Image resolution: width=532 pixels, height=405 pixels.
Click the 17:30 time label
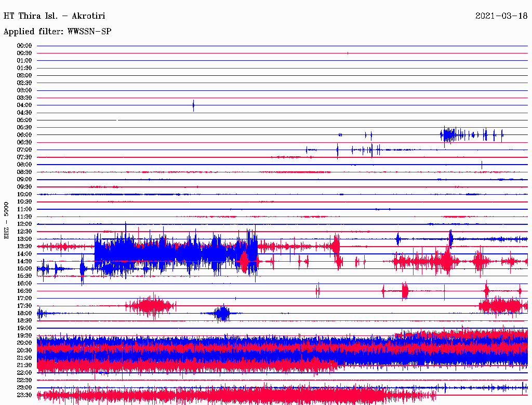(24, 306)
